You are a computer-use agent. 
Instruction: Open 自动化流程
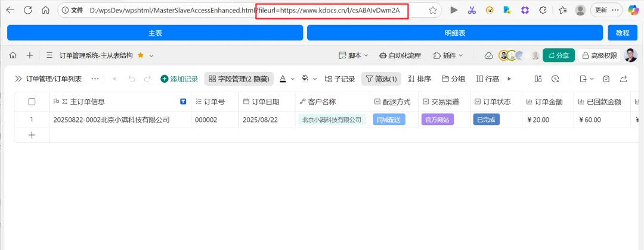(401, 55)
